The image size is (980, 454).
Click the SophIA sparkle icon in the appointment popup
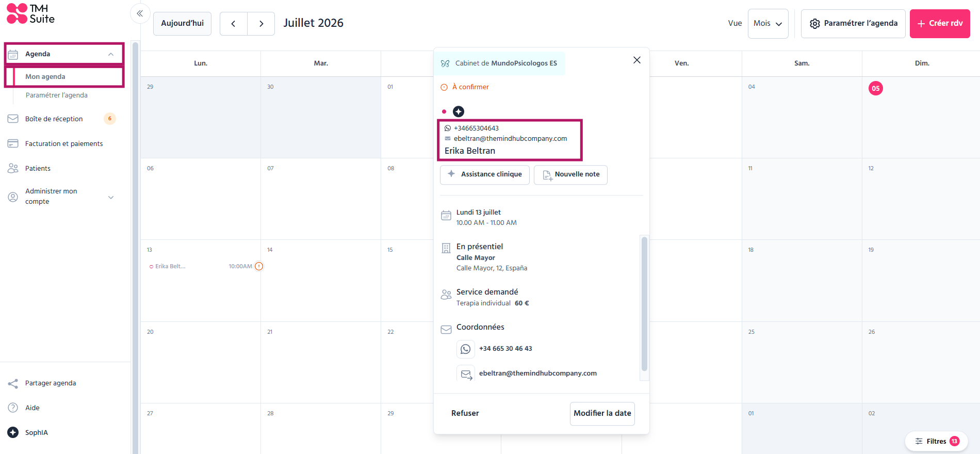pyautogui.click(x=459, y=111)
